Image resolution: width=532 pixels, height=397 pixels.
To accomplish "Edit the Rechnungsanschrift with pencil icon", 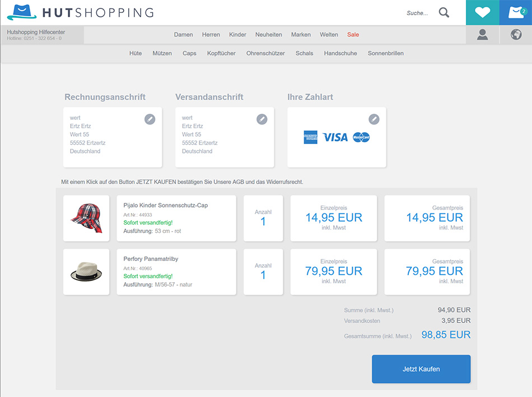I will click(150, 119).
